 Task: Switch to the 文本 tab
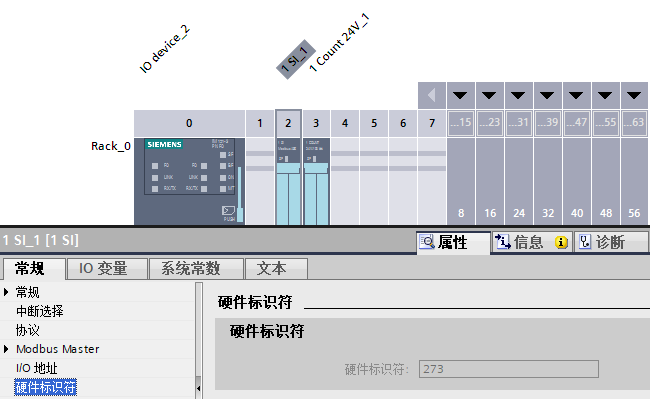pyautogui.click(x=276, y=269)
